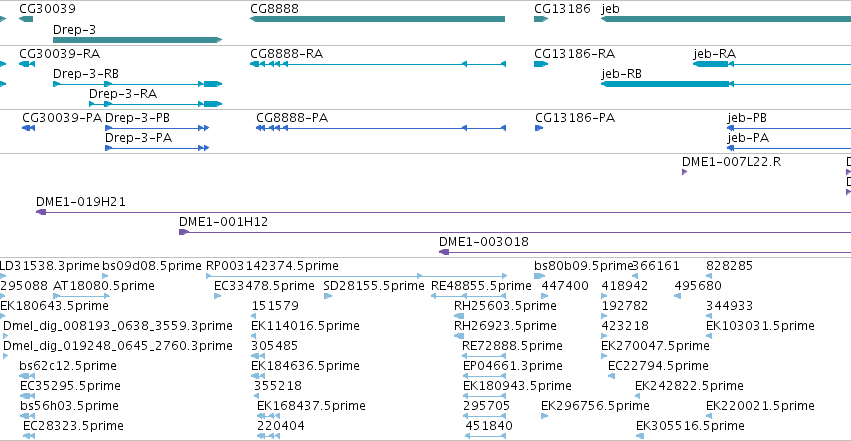Click the DME1-007L22.R clone label
The image size is (851, 441).
pyautogui.click(x=732, y=162)
